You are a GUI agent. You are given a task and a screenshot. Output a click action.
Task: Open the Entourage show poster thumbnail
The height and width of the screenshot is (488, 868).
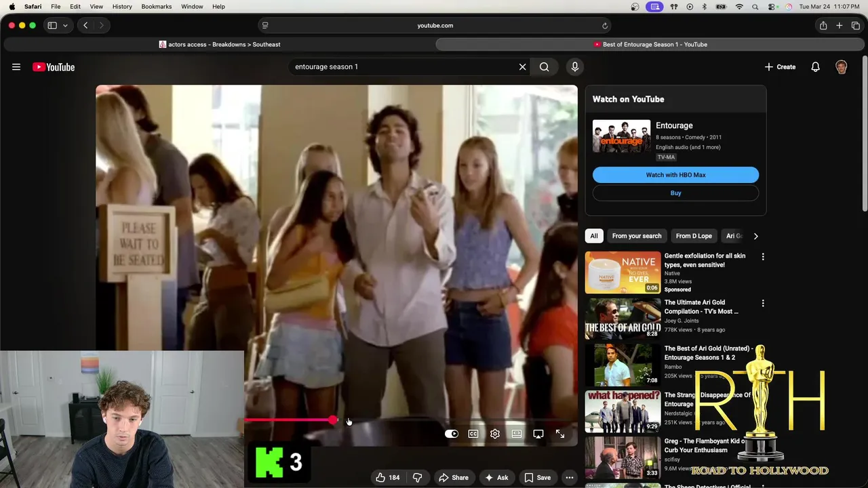click(621, 136)
